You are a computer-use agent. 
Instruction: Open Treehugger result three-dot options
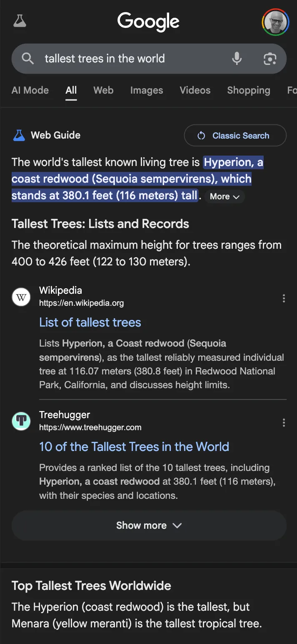[x=284, y=423]
